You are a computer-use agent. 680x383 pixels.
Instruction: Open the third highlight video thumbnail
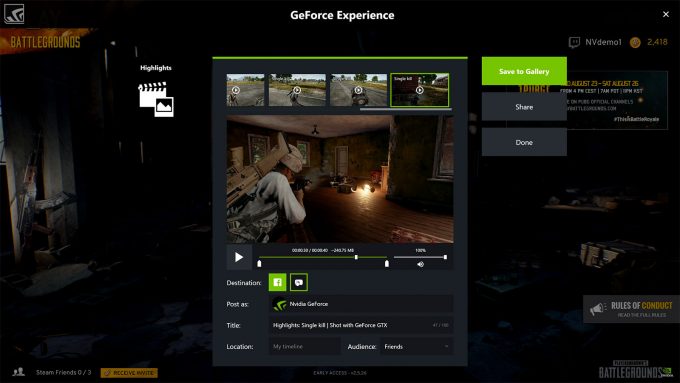tap(359, 90)
